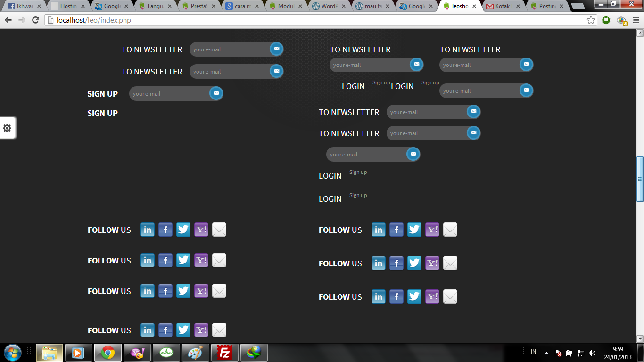644x362 pixels.
Task: Open a new tab with the new-tab button
Action: pos(578,7)
